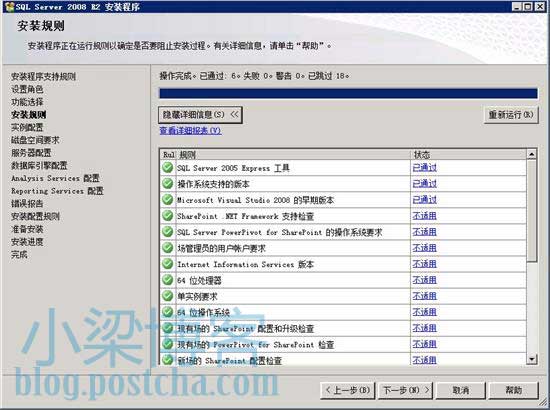Collapse details with 隐藏详细信息(S) button
550x410 pixels.
(x=200, y=115)
